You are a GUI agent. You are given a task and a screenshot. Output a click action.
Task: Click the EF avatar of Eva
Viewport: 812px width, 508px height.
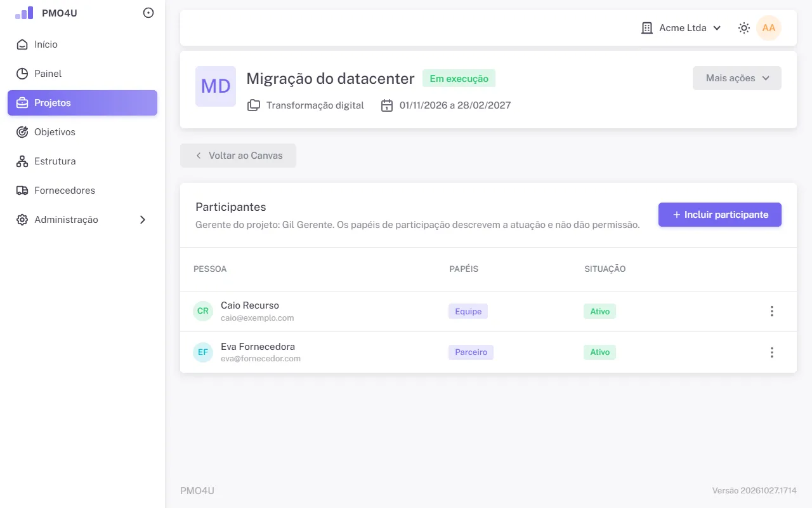(x=203, y=352)
